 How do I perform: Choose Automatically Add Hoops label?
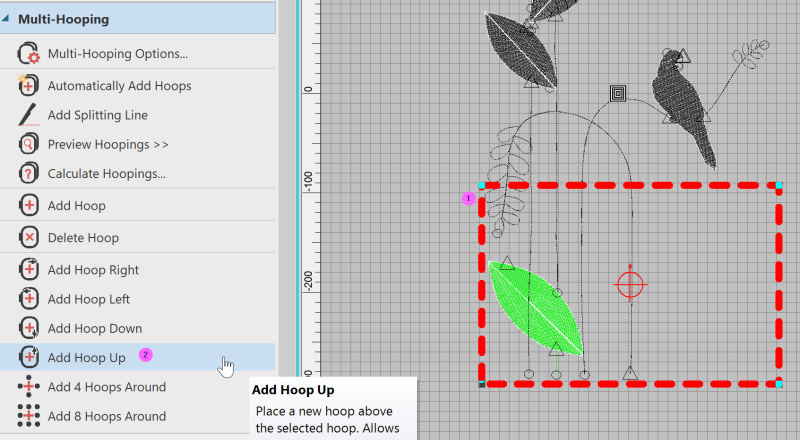coord(119,86)
